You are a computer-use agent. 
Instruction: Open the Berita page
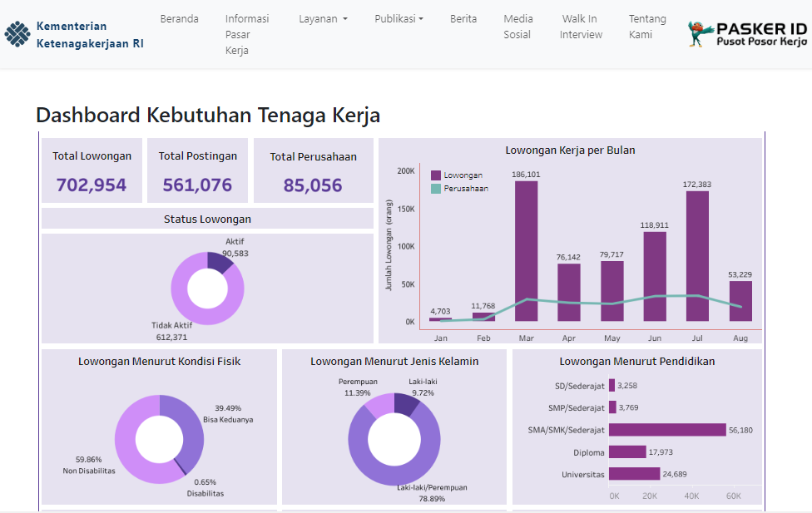pyautogui.click(x=463, y=18)
